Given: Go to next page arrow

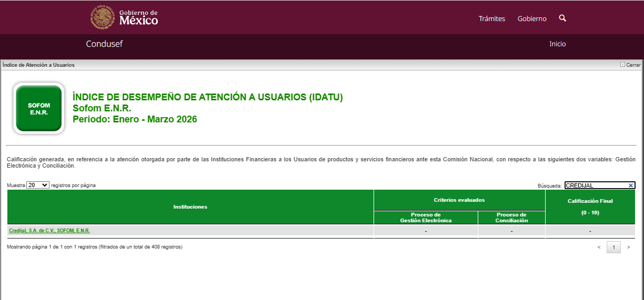Looking at the screenshot, I should pos(629,247).
